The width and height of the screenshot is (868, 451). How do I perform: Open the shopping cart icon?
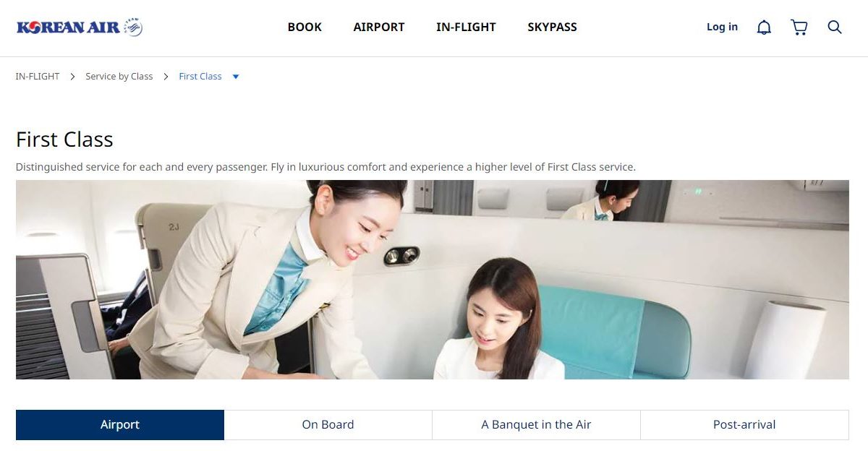[x=799, y=27]
